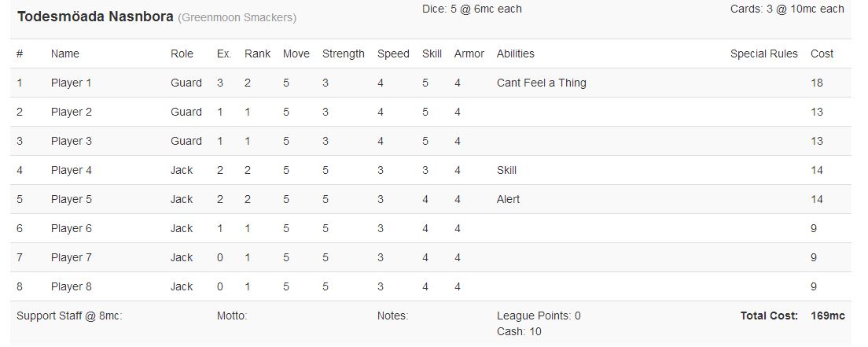This screenshot has height=347, width=868.
Task: Click the Role column header
Action: pyautogui.click(x=182, y=54)
